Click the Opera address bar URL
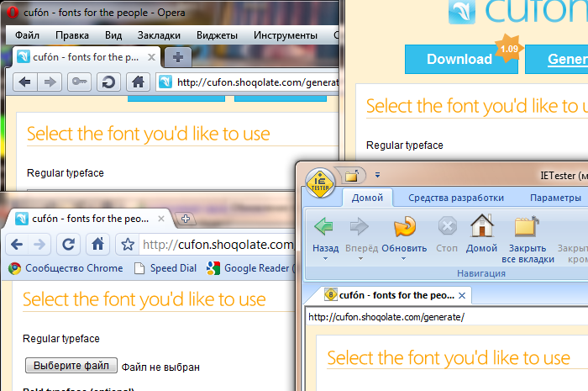The width and height of the screenshot is (588, 391). (258, 82)
